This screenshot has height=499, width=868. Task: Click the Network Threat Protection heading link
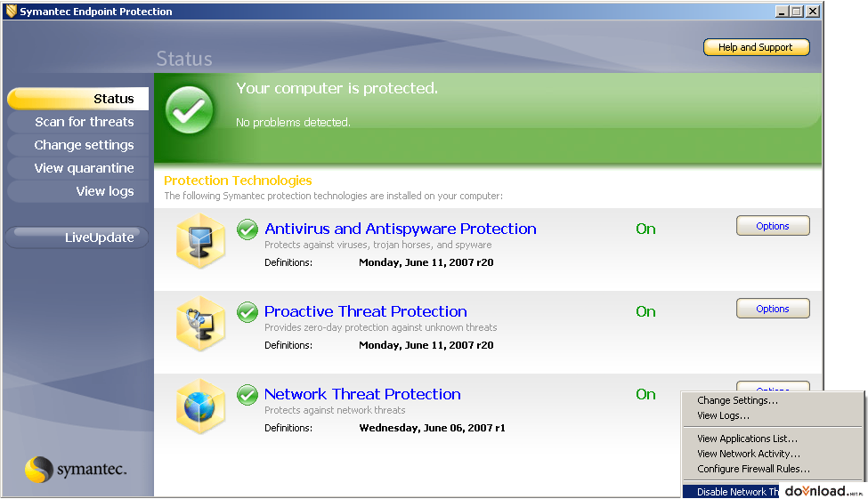tap(362, 394)
